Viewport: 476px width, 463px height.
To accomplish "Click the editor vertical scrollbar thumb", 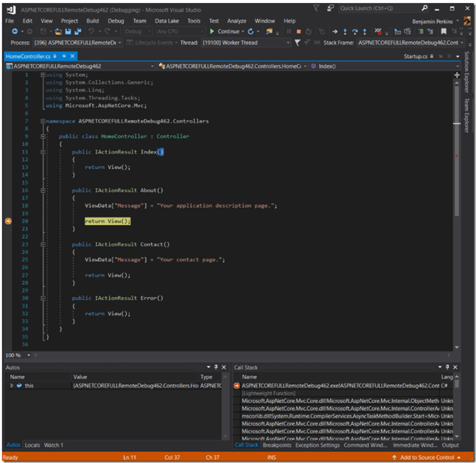I will (x=457, y=151).
